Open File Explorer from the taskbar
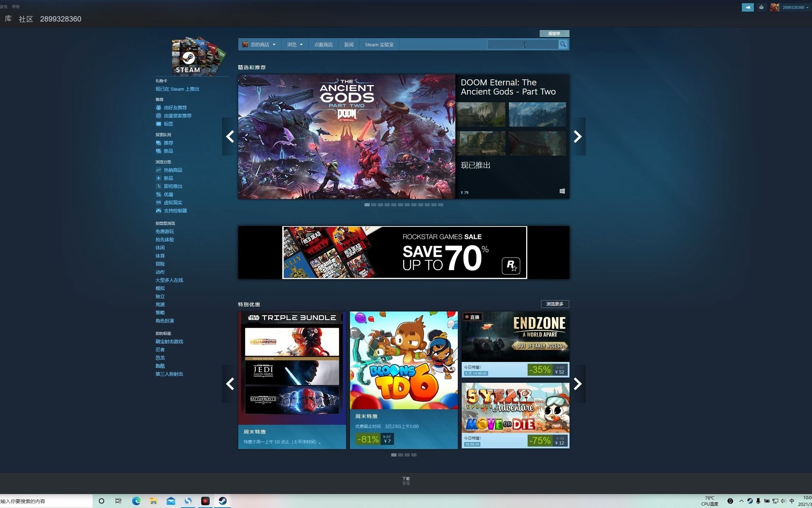 pos(153,501)
